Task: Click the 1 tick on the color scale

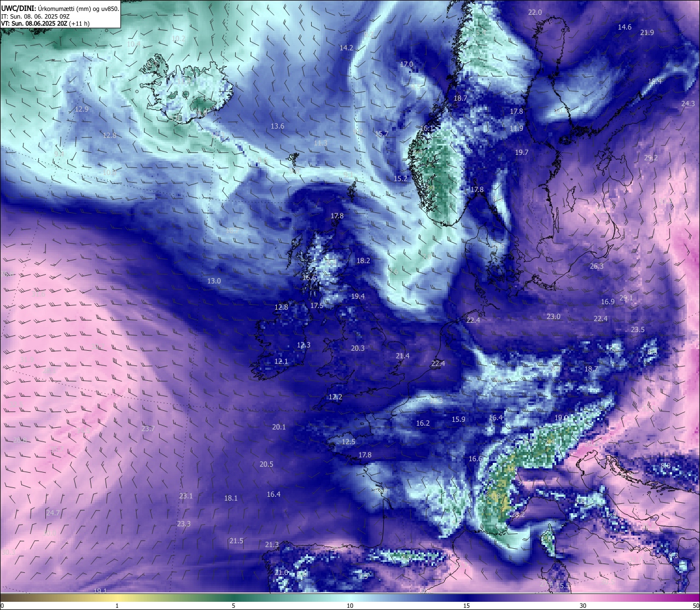Action: pyautogui.click(x=117, y=606)
